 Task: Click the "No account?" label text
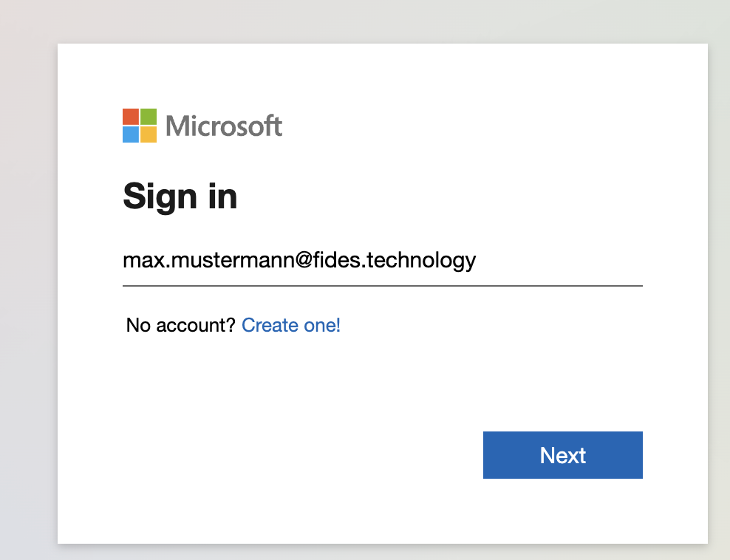[181, 325]
